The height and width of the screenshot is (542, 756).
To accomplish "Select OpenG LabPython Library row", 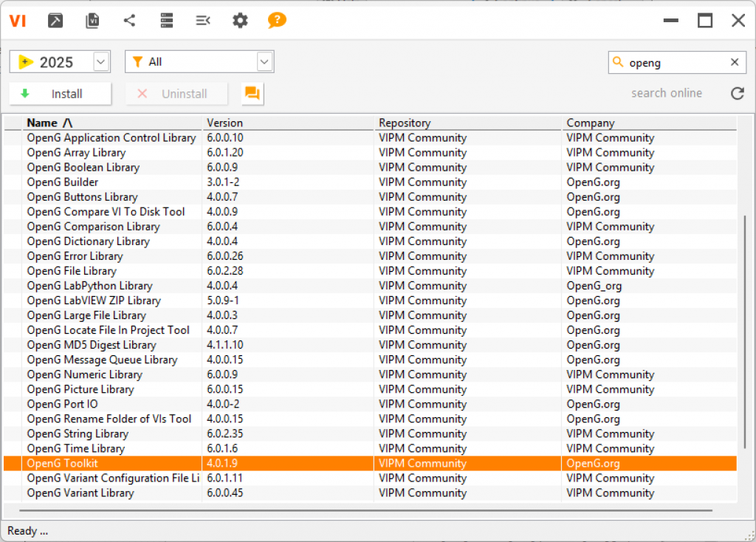I will [371, 286].
